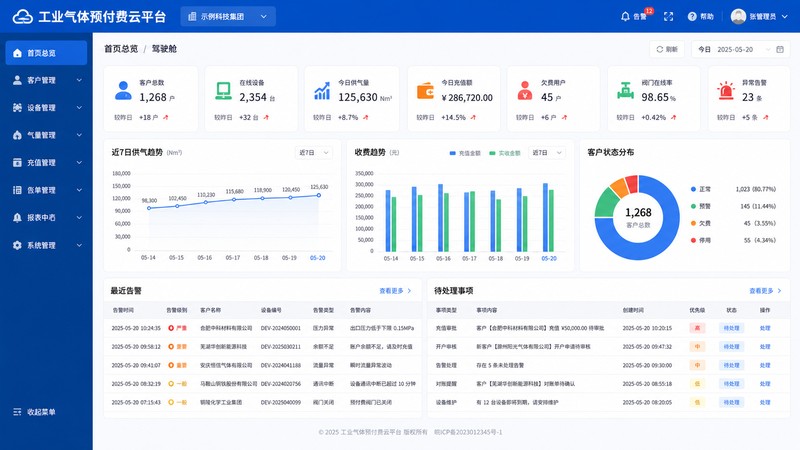Click the 充值管理 sidebar icon
Viewport: 800px width, 450px height.
pyautogui.click(x=17, y=163)
